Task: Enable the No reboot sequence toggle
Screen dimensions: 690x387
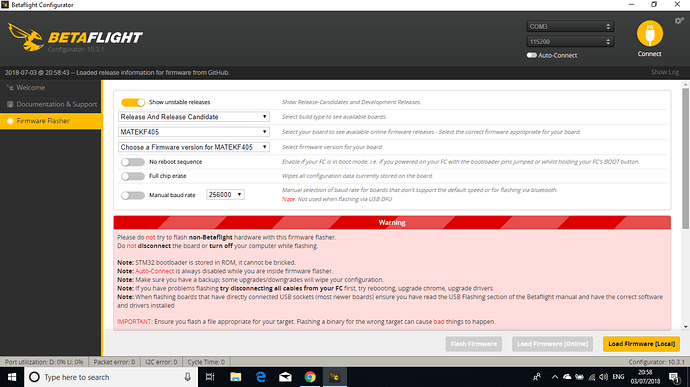Action: (133, 162)
